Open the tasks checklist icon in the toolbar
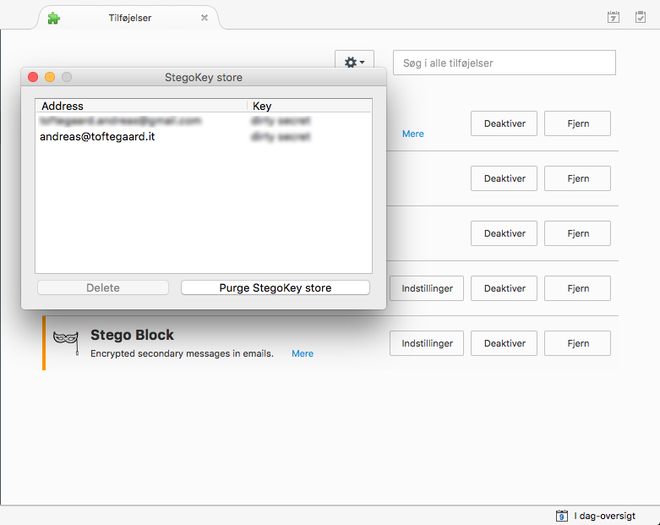The height and width of the screenshot is (525, 660). coord(640,17)
